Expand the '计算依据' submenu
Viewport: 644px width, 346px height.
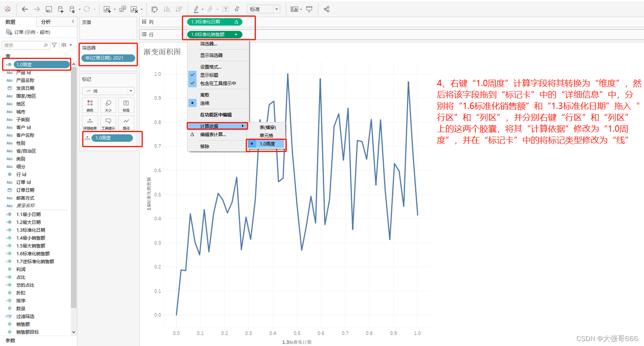click(x=218, y=126)
